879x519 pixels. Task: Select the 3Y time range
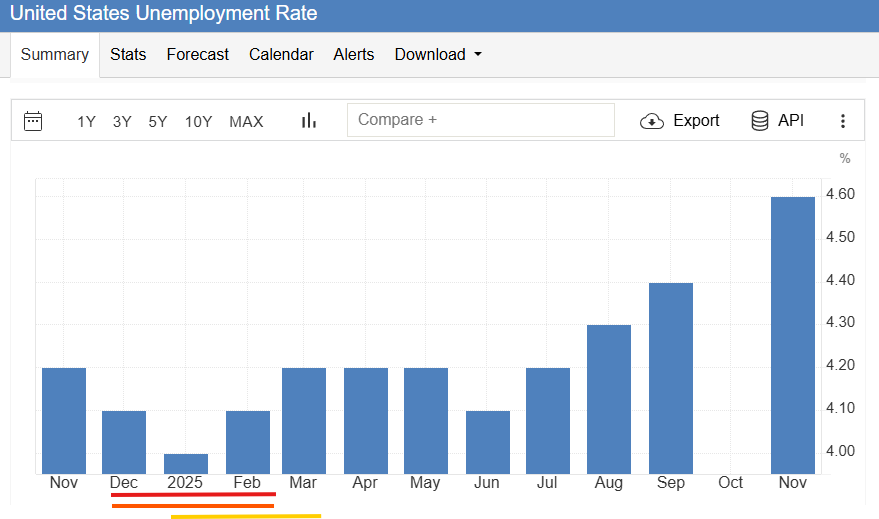[122, 122]
